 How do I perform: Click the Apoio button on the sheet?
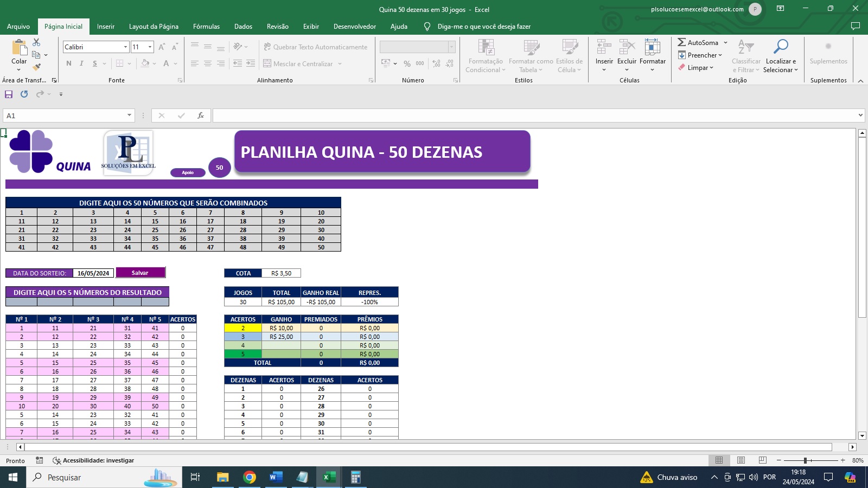pos(188,172)
